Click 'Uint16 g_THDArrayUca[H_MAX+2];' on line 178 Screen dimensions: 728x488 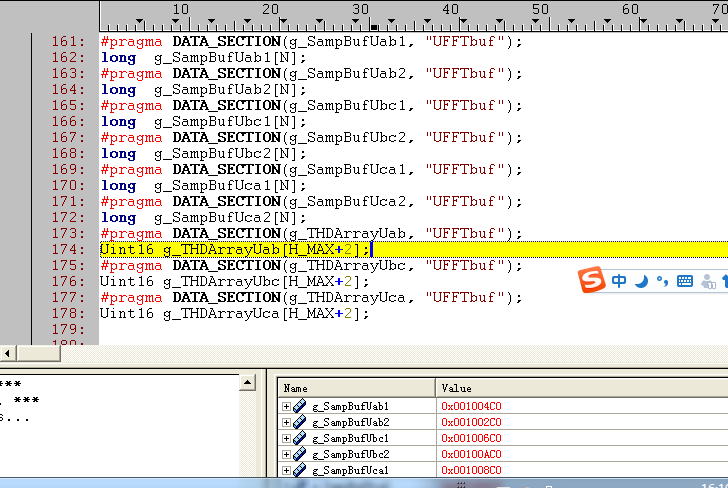pyautogui.click(x=234, y=313)
